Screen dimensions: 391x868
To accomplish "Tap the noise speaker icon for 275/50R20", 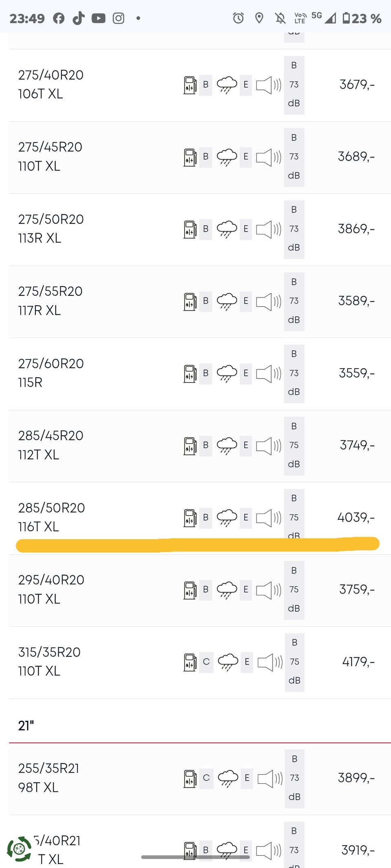I will tap(269, 229).
